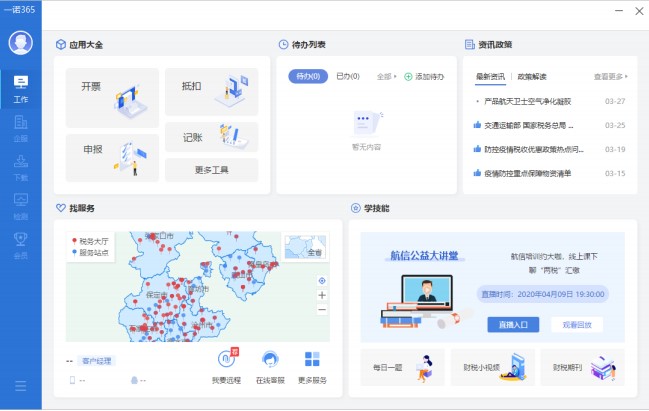Select the 最新资讯 tab
Image resolution: width=649 pixels, height=411 pixels.
[490, 76]
